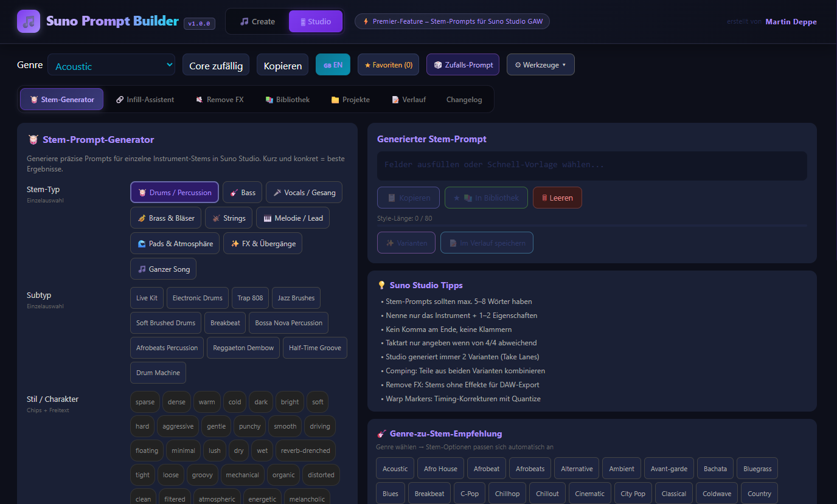The image size is (837, 504).
Task: Select FX & Übergänge stem type
Action: coord(263,243)
